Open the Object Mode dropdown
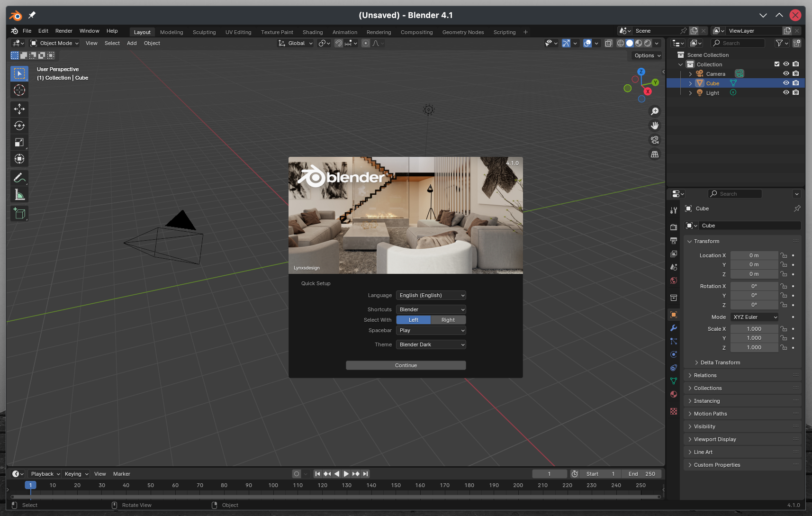 [54, 43]
